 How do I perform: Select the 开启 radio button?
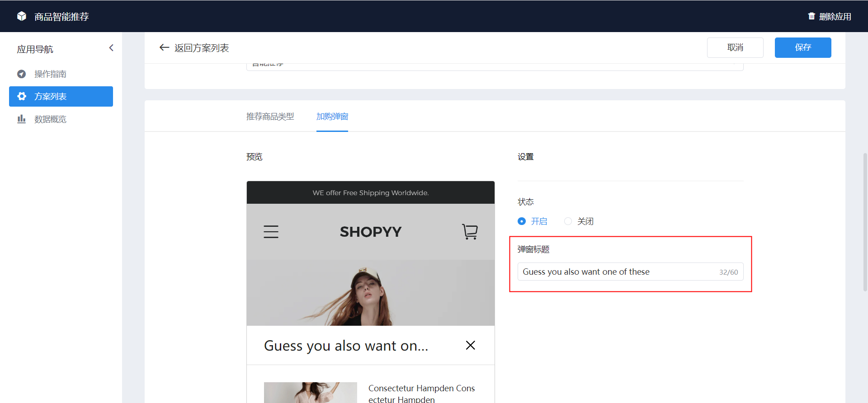pyautogui.click(x=522, y=221)
